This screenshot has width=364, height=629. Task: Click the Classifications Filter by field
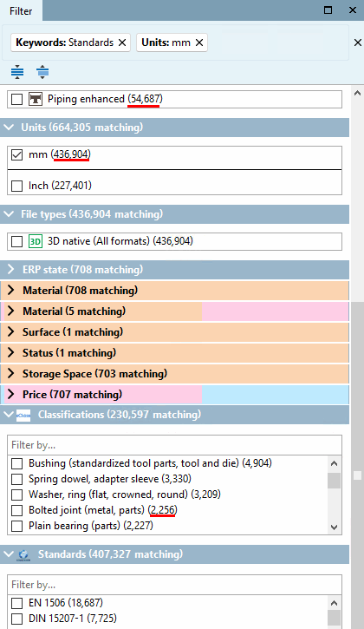point(174,445)
